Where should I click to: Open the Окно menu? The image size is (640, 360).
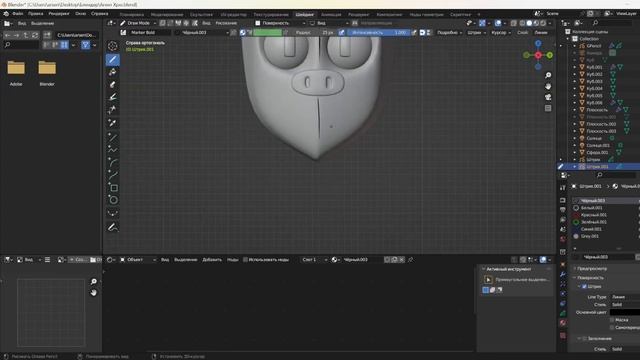(x=80, y=13)
